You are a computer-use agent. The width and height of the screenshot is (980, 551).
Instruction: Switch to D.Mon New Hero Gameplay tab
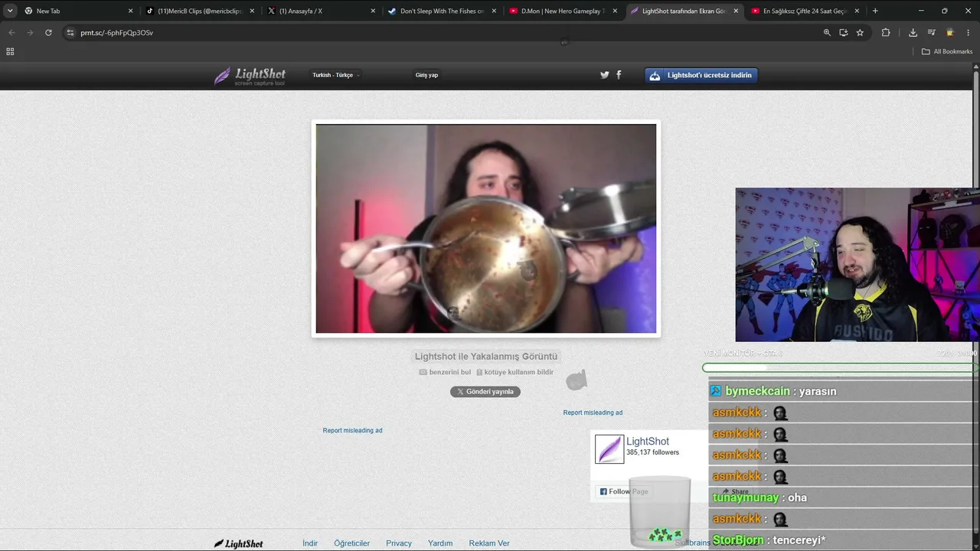pyautogui.click(x=562, y=11)
